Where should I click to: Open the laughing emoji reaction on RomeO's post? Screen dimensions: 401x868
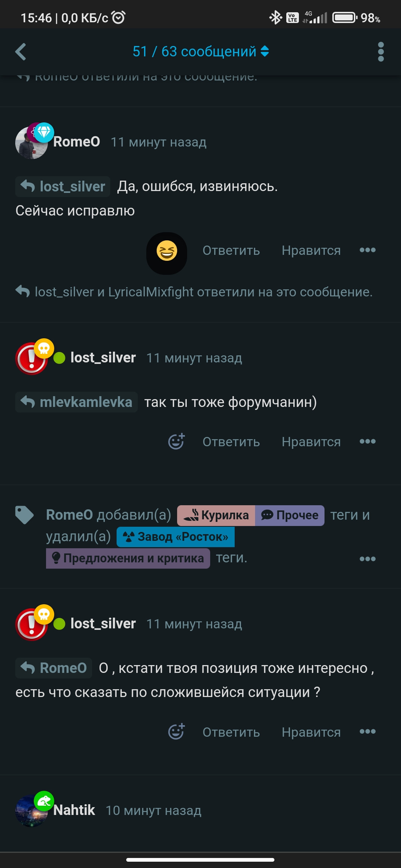click(x=167, y=251)
